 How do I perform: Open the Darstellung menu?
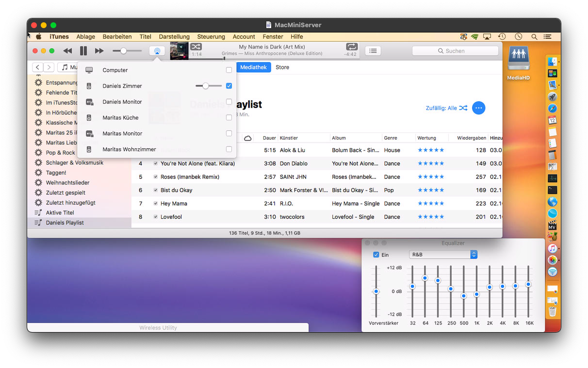coord(174,37)
